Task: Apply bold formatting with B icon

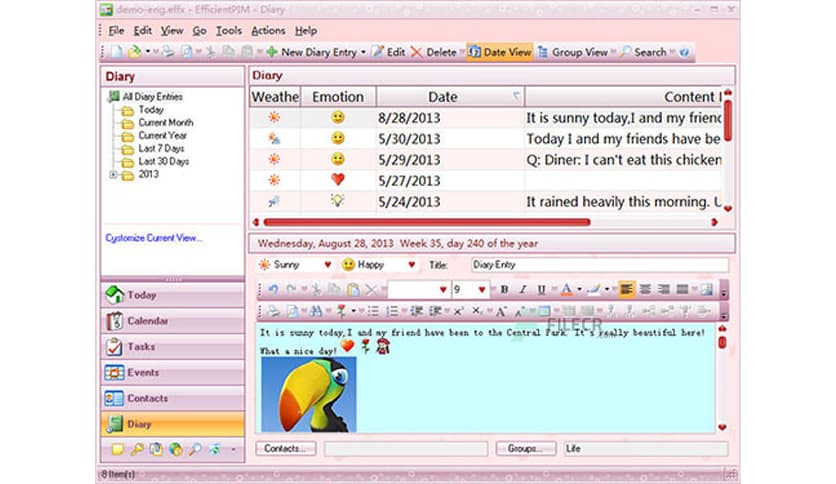Action: pyautogui.click(x=504, y=289)
